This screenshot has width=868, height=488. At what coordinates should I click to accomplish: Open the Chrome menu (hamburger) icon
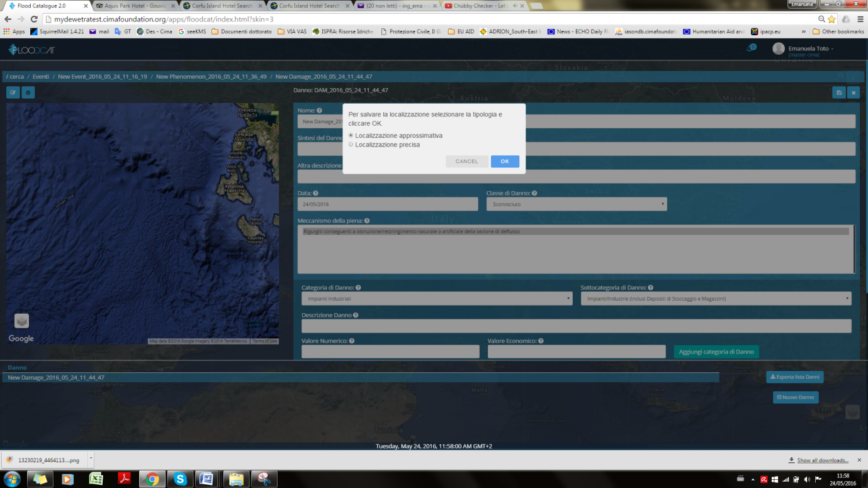pos(860,19)
